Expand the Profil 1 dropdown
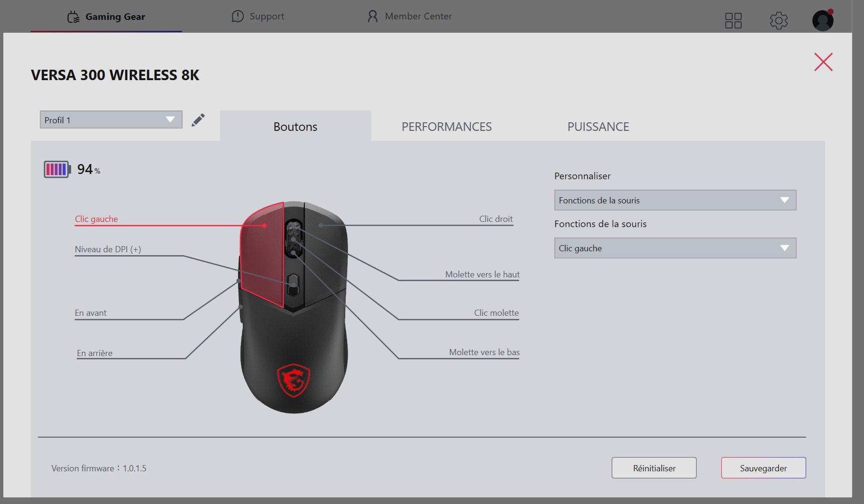This screenshot has height=504, width=864. (x=111, y=120)
